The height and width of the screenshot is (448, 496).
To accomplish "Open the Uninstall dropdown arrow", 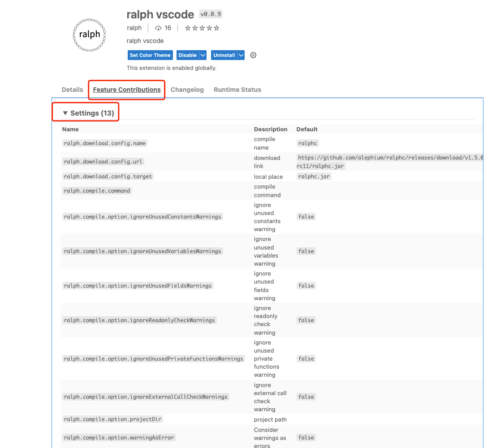I will (x=241, y=55).
